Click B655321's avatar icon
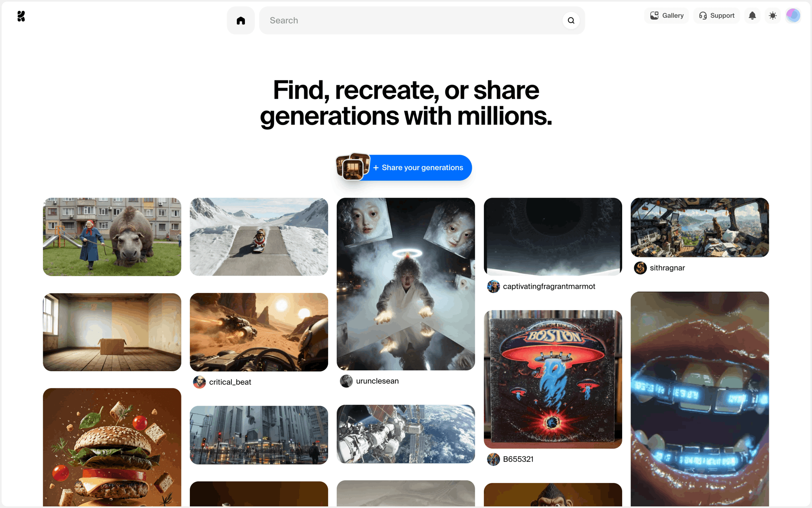The width and height of the screenshot is (812, 508). tap(494, 459)
